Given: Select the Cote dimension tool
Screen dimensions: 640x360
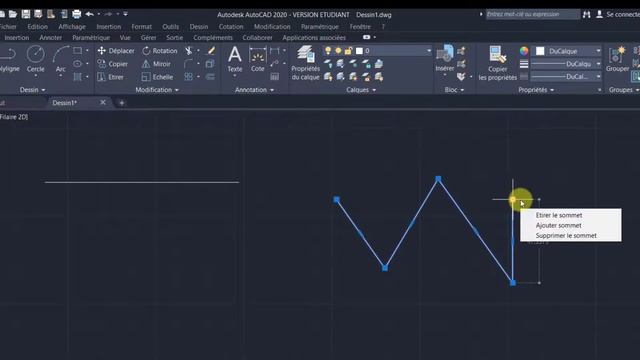Looking at the screenshot, I should [x=258, y=59].
